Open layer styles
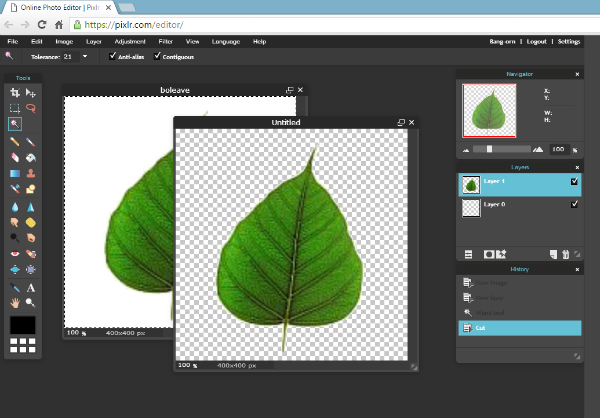The height and width of the screenshot is (418, 600). point(501,254)
